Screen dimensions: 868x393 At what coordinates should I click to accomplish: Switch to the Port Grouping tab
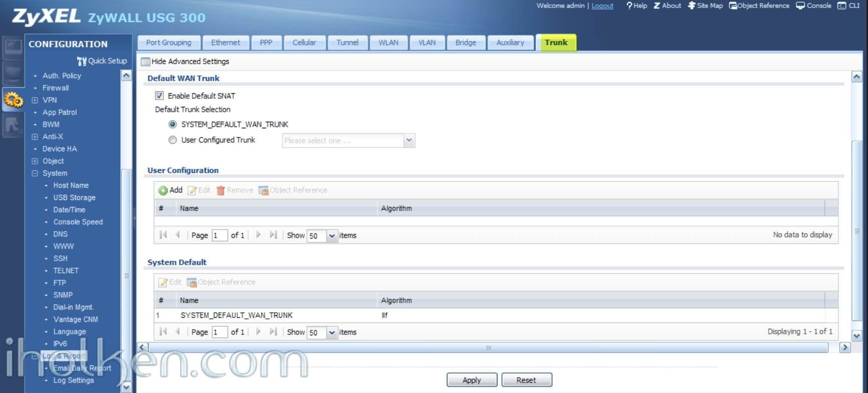tap(168, 43)
